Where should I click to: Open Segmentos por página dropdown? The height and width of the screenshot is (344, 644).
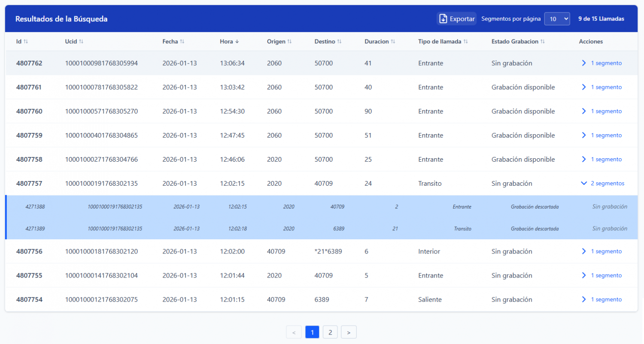pos(557,19)
